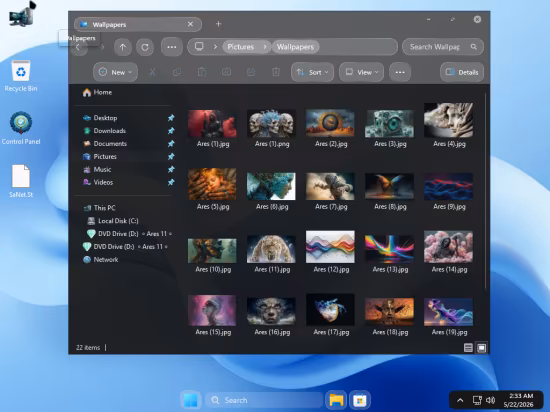Unpin Desktop from quick access
550x412 pixels.
point(171,118)
